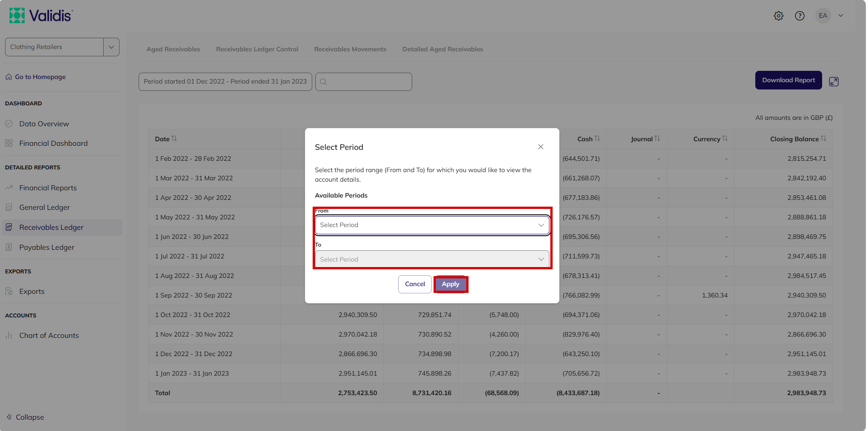Switch to Receivables Ledger Control tab
The width and height of the screenshot is (868, 431).
coord(257,49)
